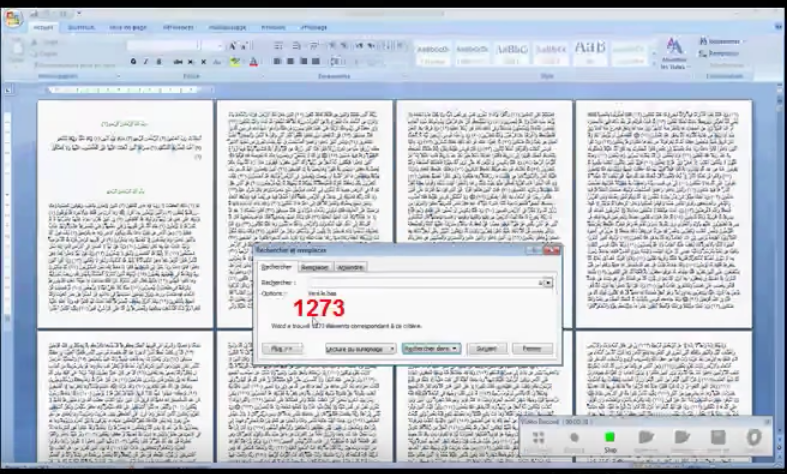Viewport: 787px width, 474px height.
Task: Click the Fermer button in dialog
Action: pos(532,348)
